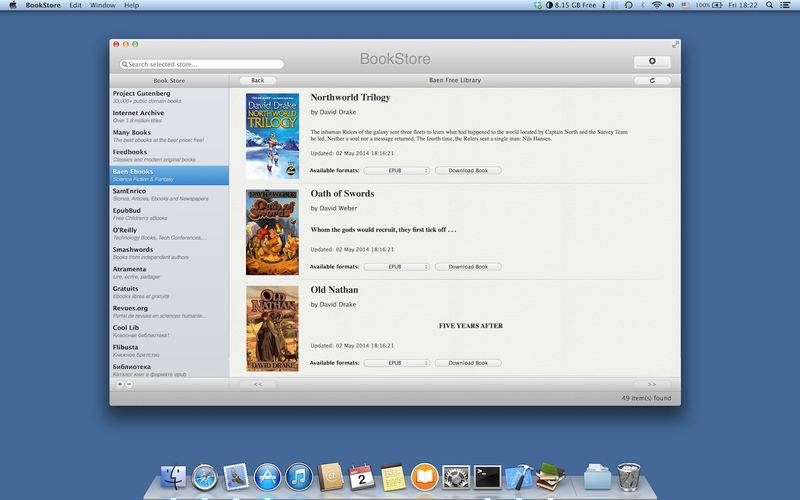This screenshot has width=800, height=500.
Task: Click the Oath of Swords cover thumbnail
Action: pyautogui.click(x=272, y=232)
